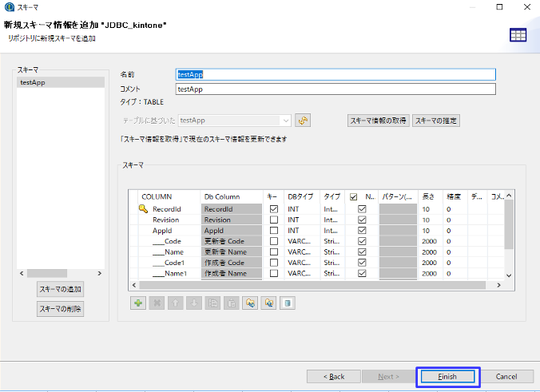The width and height of the screenshot is (540, 392).
Task: Click the paste columns clipboard icon
Action: point(232,303)
